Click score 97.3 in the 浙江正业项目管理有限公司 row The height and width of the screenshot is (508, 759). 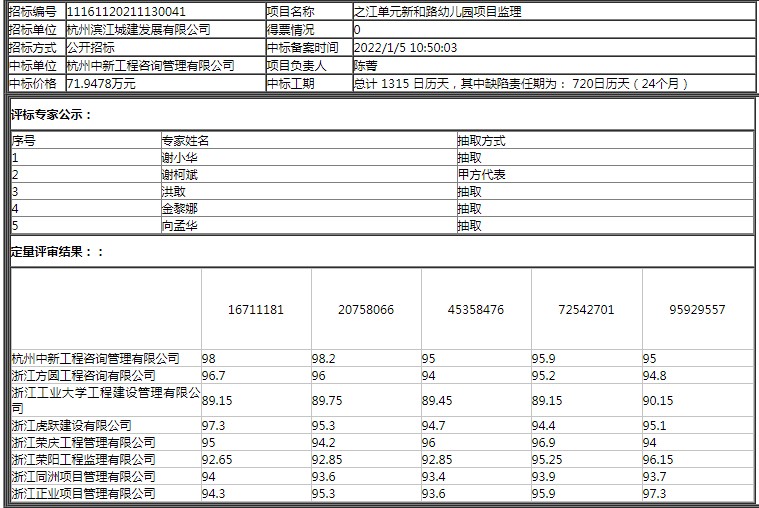tap(654, 493)
